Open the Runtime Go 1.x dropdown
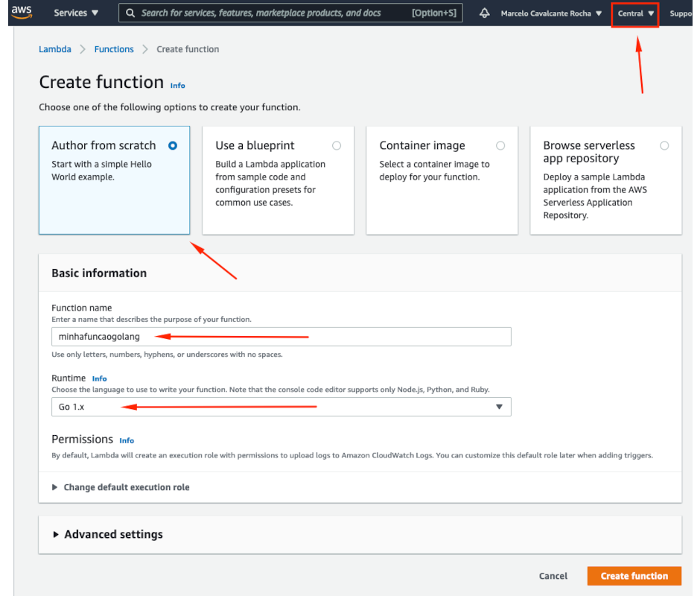Screen dimensions: 700x596 [281, 407]
